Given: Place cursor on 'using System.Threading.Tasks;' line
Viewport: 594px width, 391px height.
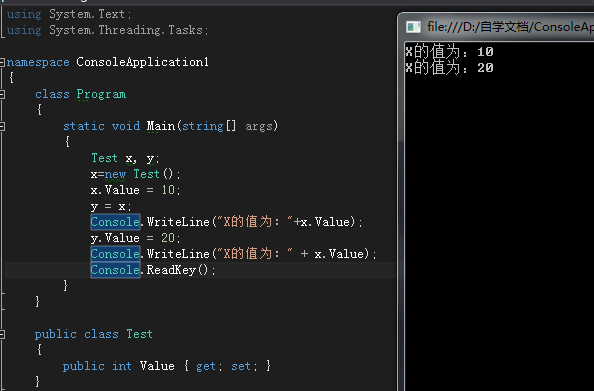Looking at the screenshot, I should pyautogui.click(x=108, y=30).
